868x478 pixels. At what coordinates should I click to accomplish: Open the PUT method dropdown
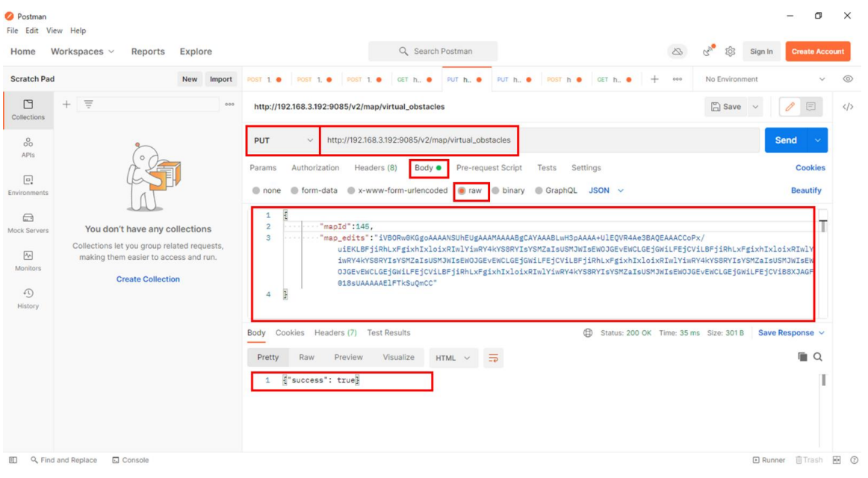pos(283,140)
